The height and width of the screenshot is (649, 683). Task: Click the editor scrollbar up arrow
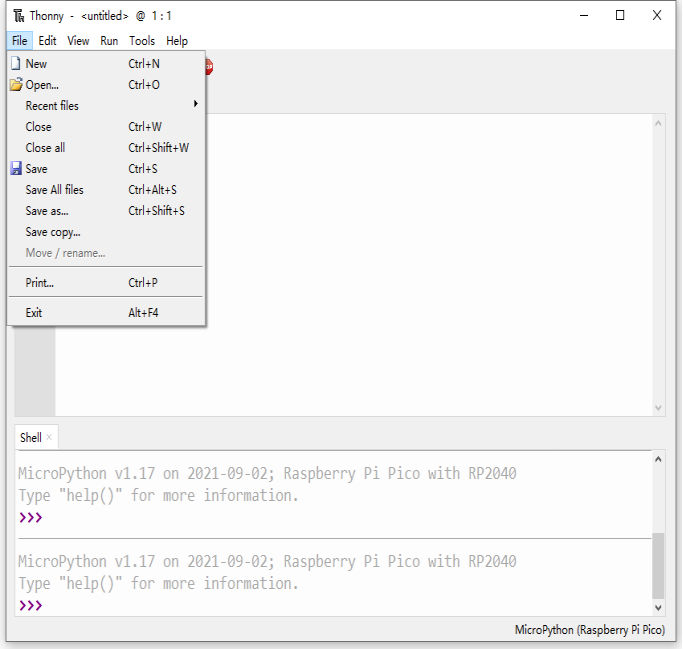click(658, 123)
